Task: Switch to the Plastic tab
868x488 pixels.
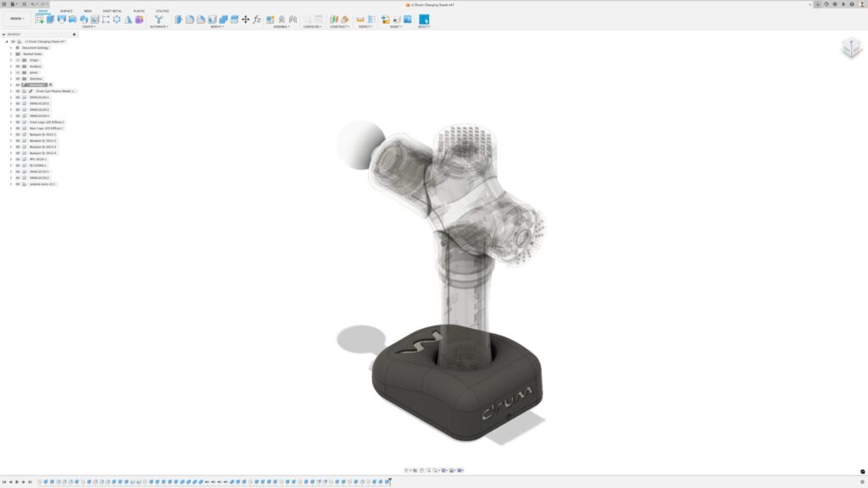Action: pyautogui.click(x=139, y=11)
